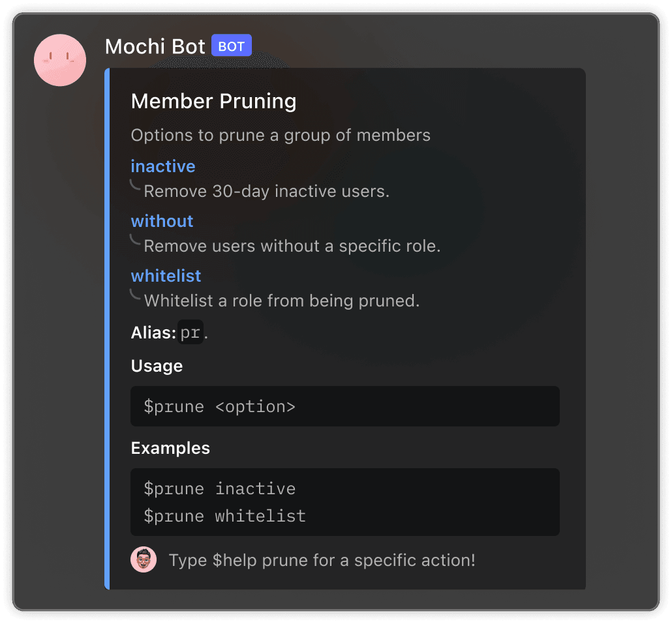
Task: Click the "Whitelist a role from being pruned." text
Action: [281, 301]
